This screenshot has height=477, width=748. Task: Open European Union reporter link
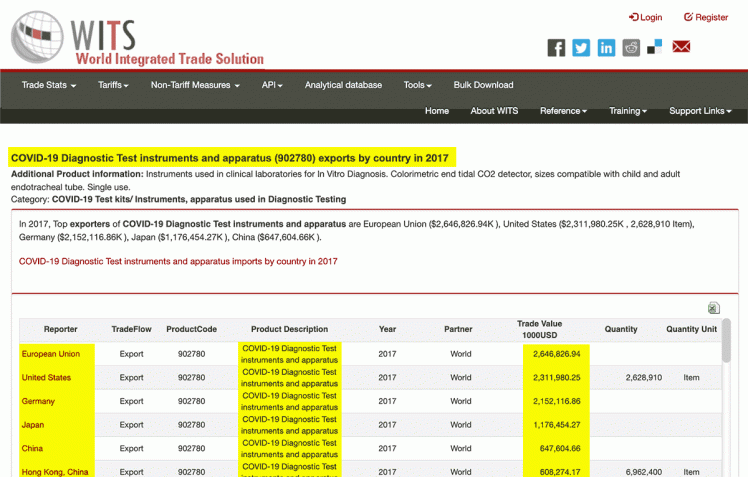point(51,354)
